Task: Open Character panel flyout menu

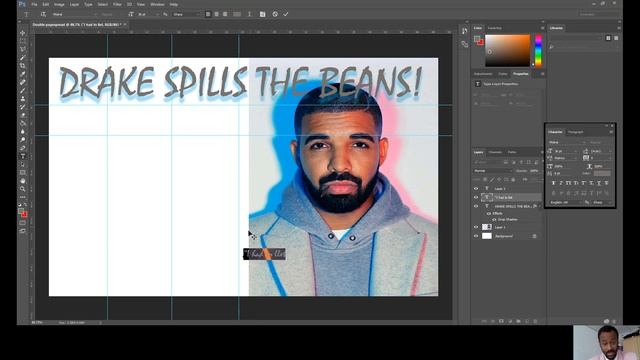Action: tap(611, 132)
